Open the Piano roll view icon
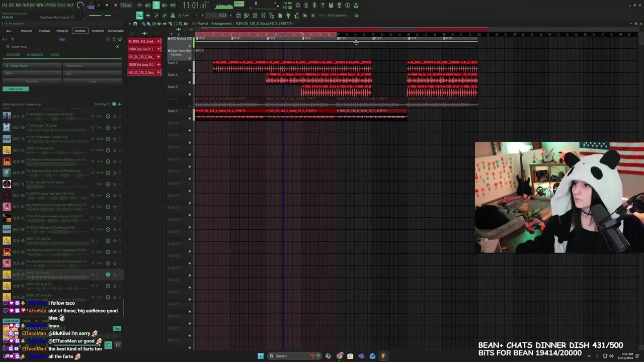The height and width of the screenshot is (362, 644). coord(247,16)
